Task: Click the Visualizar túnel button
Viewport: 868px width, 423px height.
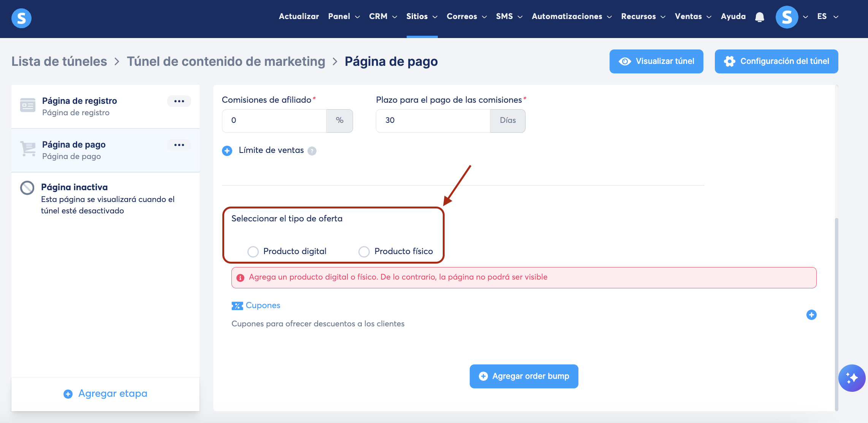Action: click(656, 61)
